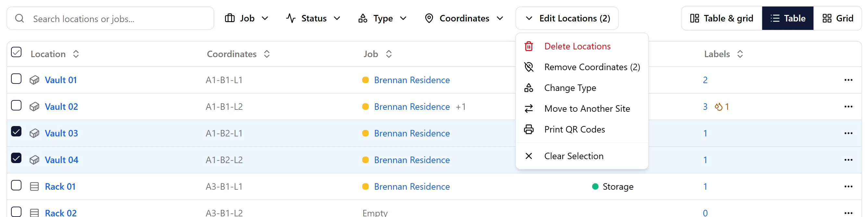Uncheck the Vault 04 row checkbox
868x217 pixels.
coord(16,158)
